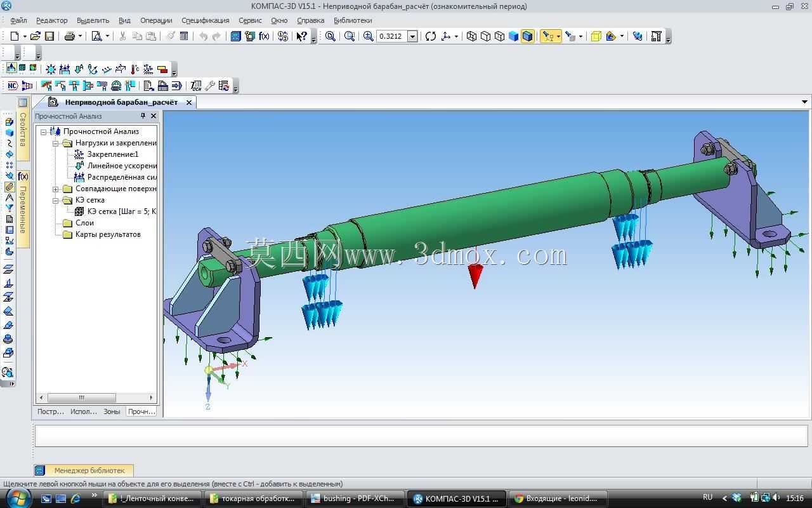Toggle the Свойства side panel tab

(23, 130)
